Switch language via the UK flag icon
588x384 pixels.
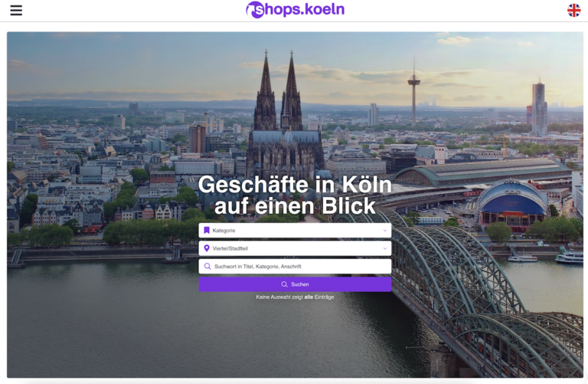[573, 11]
